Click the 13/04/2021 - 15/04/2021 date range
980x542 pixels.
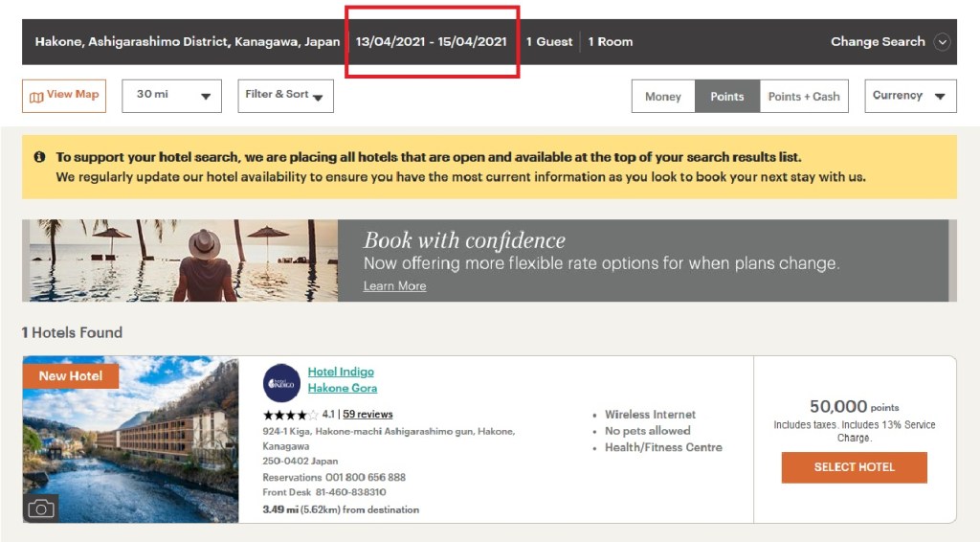pyautogui.click(x=431, y=42)
